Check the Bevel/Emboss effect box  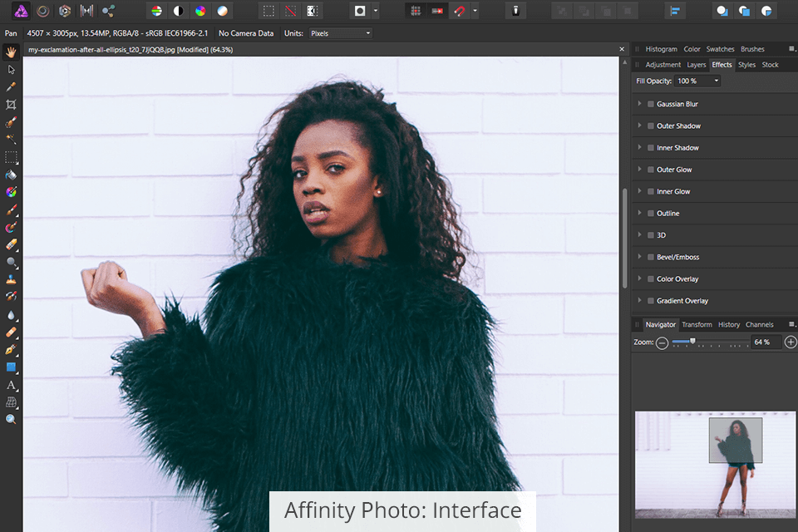(651, 257)
